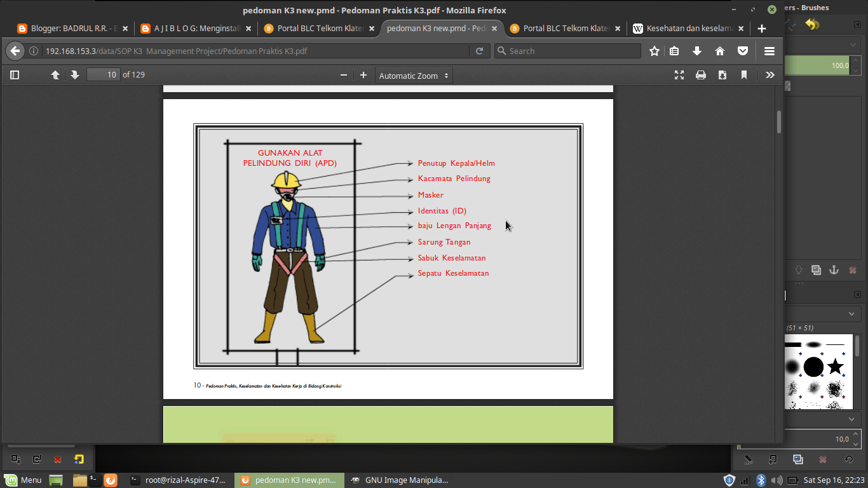The height and width of the screenshot is (488, 868).
Task: Delete the layer in GIMP layers panel
Action: [x=853, y=270]
